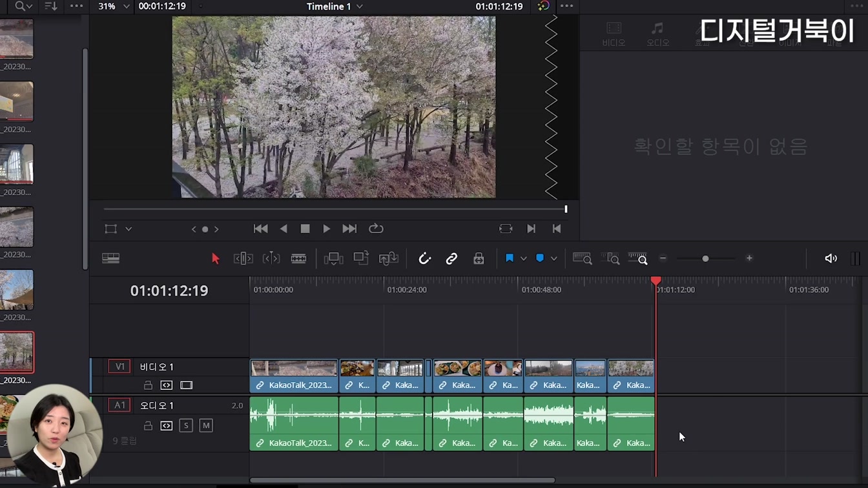Click the red timeline playhead handle
Viewport: 868px width, 488px height.
(x=656, y=281)
